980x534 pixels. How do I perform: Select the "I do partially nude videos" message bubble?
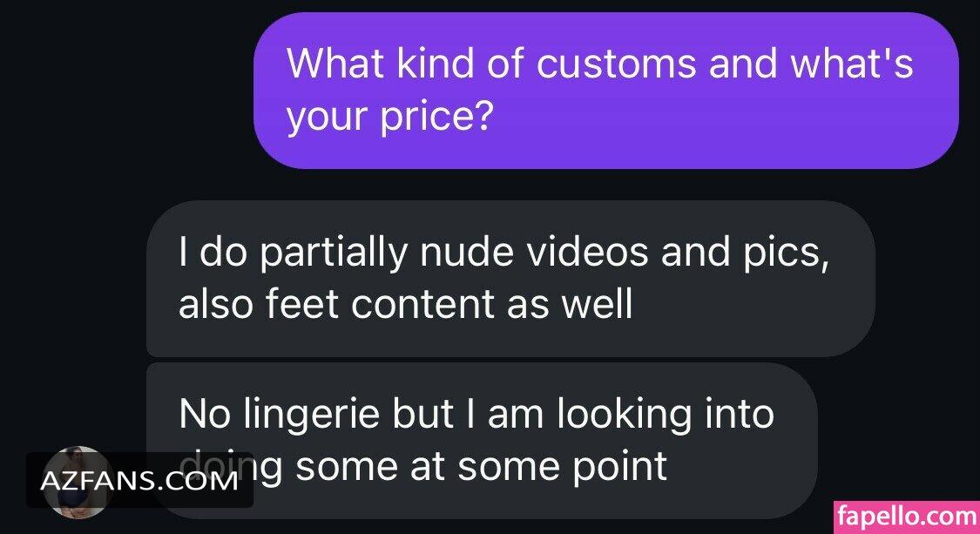point(510,278)
